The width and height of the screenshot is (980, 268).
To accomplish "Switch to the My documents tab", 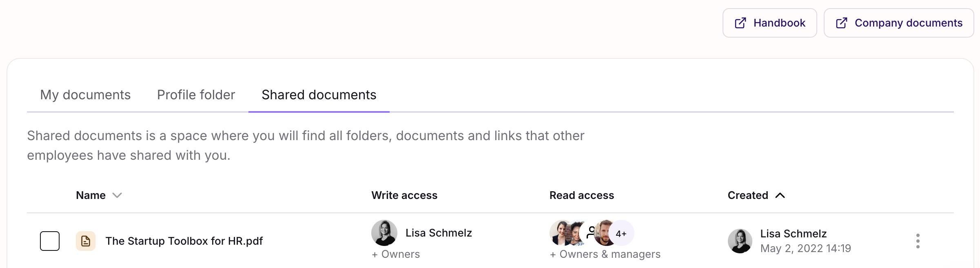I will (x=85, y=95).
